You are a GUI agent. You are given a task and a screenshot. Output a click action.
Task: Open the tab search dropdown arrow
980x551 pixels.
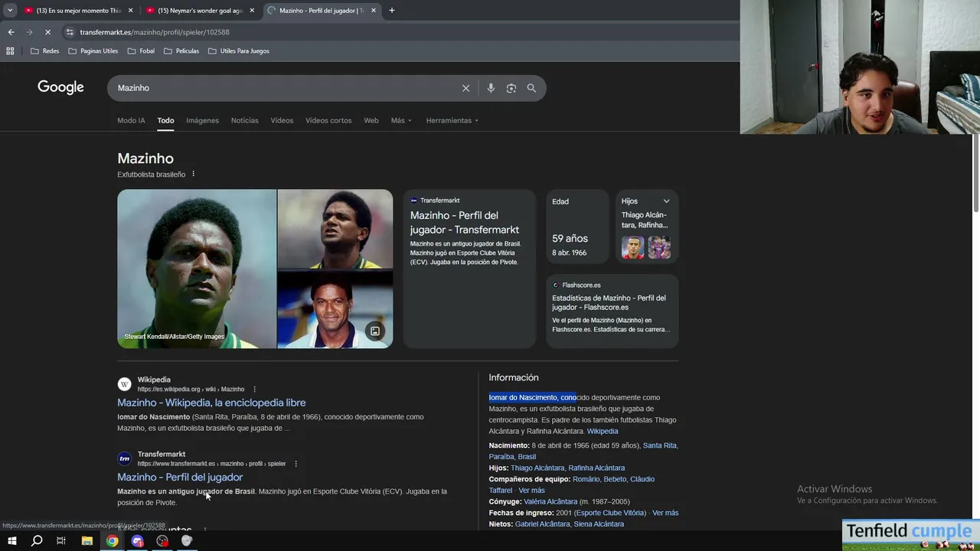pyautogui.click(x=10, y=10)
